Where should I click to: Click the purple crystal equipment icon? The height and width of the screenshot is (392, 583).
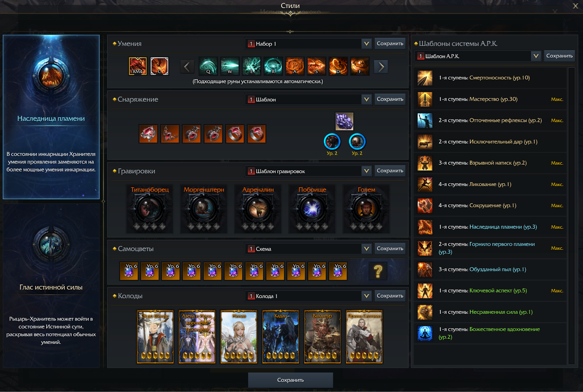coord(344,121)
